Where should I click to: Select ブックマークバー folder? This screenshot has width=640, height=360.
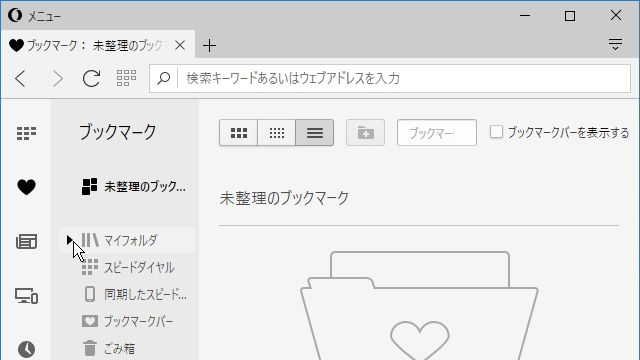(x=127, y=321)
